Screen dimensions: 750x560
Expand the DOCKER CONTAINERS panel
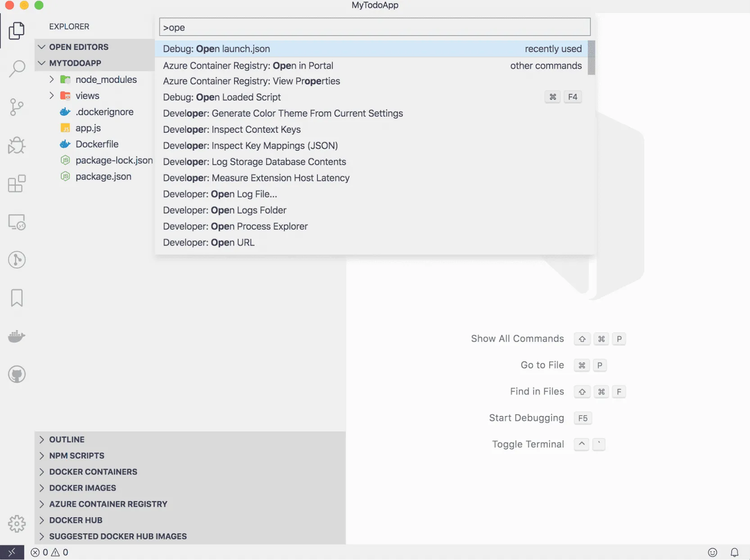click(x=190, y=472)
